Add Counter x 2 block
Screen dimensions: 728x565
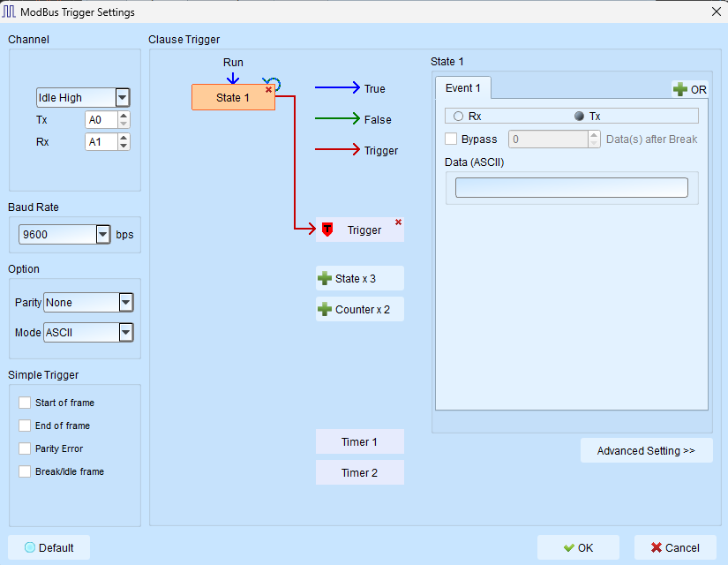[x=360, y=309]
